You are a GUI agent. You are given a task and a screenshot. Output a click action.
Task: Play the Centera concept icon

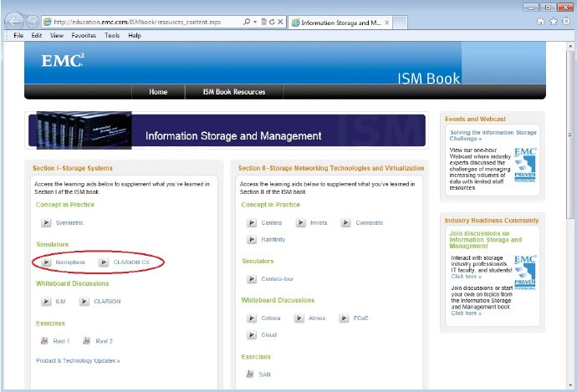(252, 222)
